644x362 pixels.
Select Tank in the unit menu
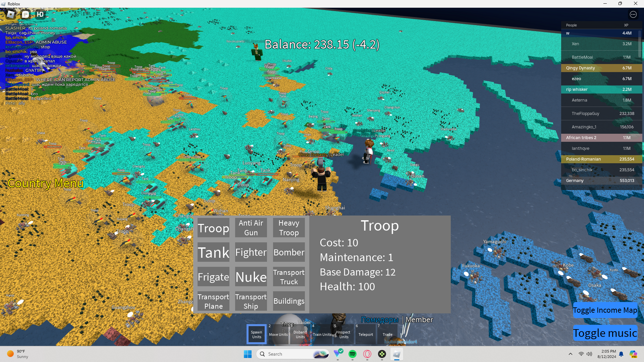(x=213, y=252)
